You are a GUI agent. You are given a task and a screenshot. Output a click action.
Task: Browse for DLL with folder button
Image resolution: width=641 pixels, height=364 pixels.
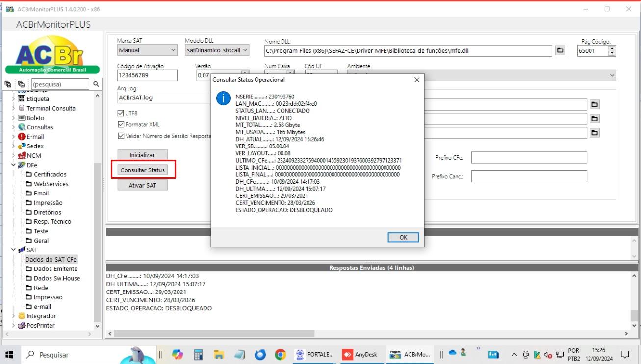(x=560, y=50)
